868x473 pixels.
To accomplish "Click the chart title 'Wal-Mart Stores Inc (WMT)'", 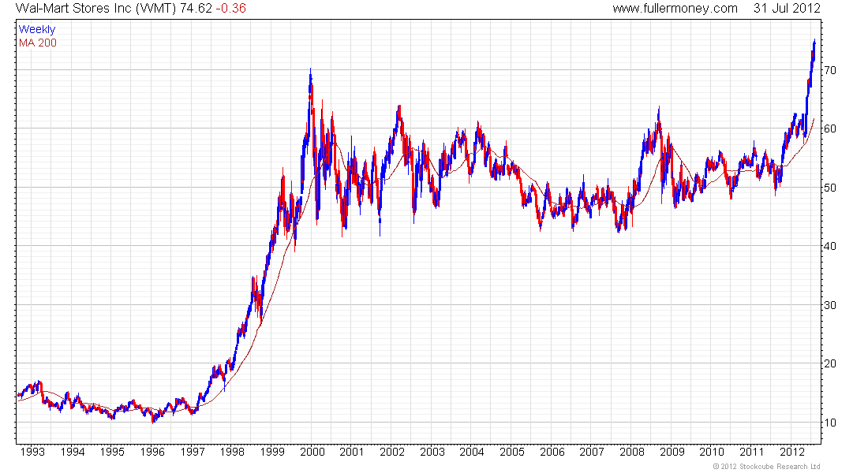I will [x=95, y=9].
